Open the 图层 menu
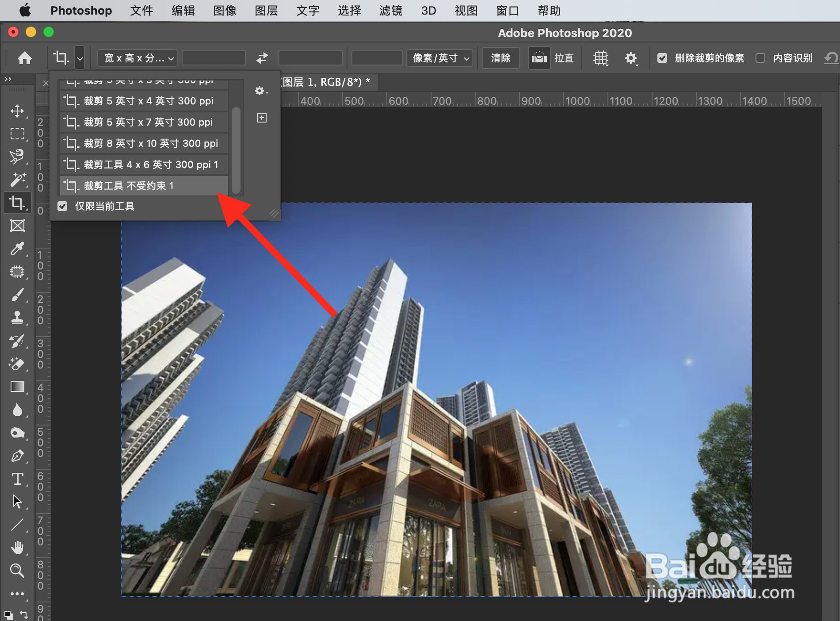 [x=266, y=11]
